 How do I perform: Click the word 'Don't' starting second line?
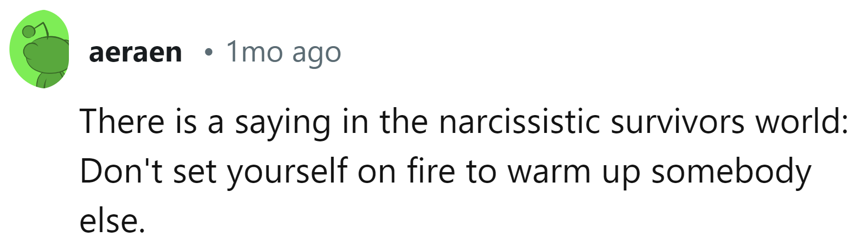[x=120, y=172]
